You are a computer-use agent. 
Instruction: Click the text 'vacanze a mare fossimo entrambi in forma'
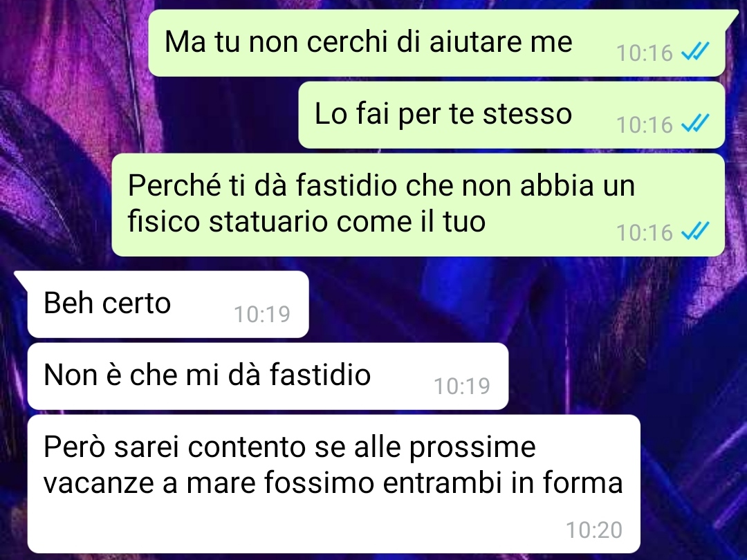(333, 483)
